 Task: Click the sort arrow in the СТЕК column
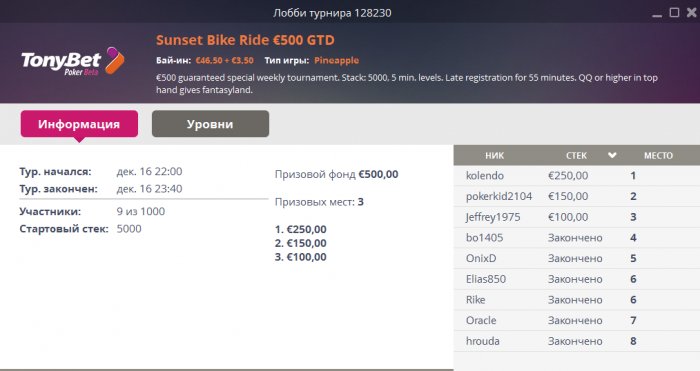pyautogui.click(x=612, y=155)
